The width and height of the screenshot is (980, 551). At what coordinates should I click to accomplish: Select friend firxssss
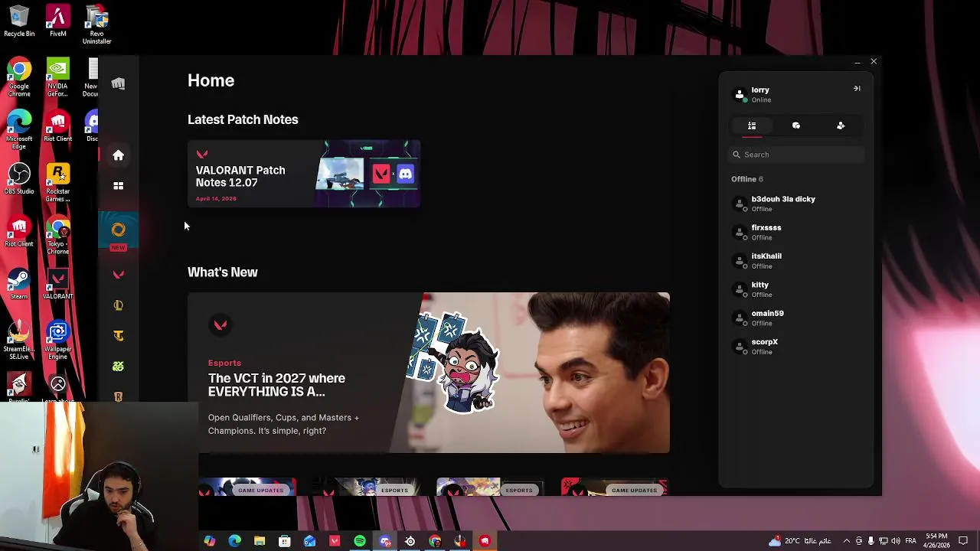[796, 232]
